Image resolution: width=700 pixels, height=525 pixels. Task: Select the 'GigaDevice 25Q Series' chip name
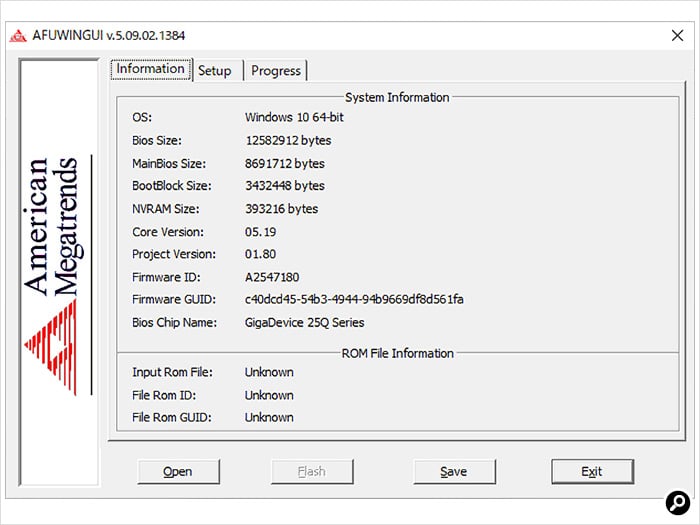point(304,322)
